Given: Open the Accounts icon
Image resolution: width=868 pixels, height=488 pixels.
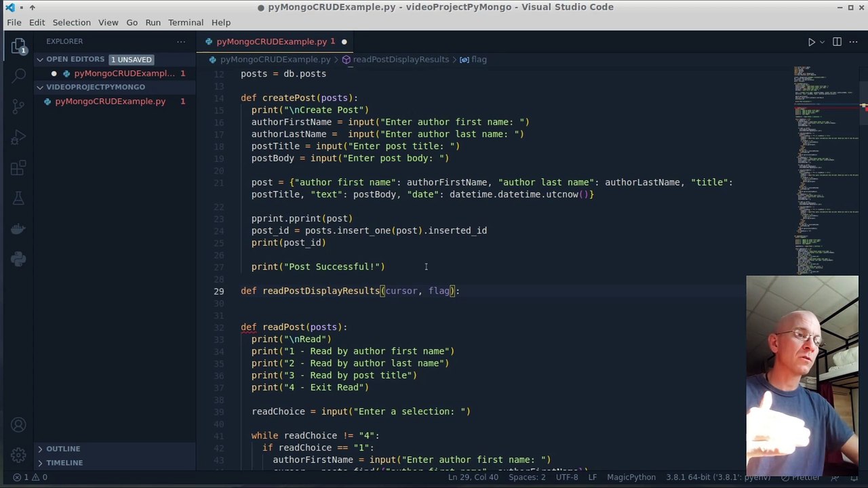Looking at the screenshot, I should pyautogui.click(x=18, y=425).
